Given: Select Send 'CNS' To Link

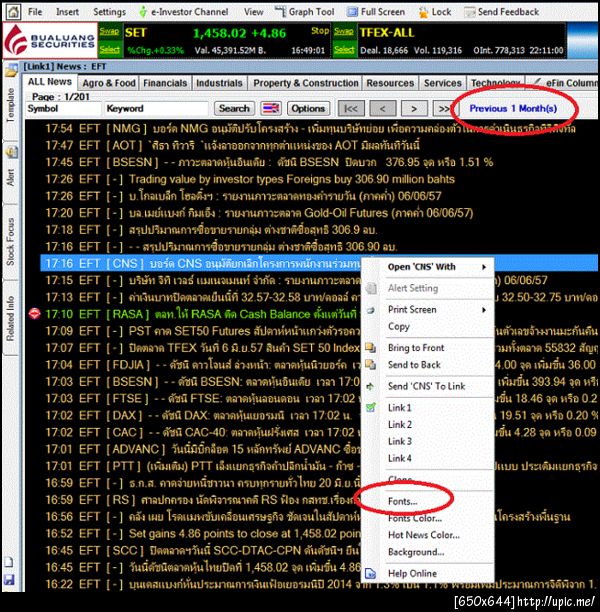Looking at the screenshot, I should 428,386.
